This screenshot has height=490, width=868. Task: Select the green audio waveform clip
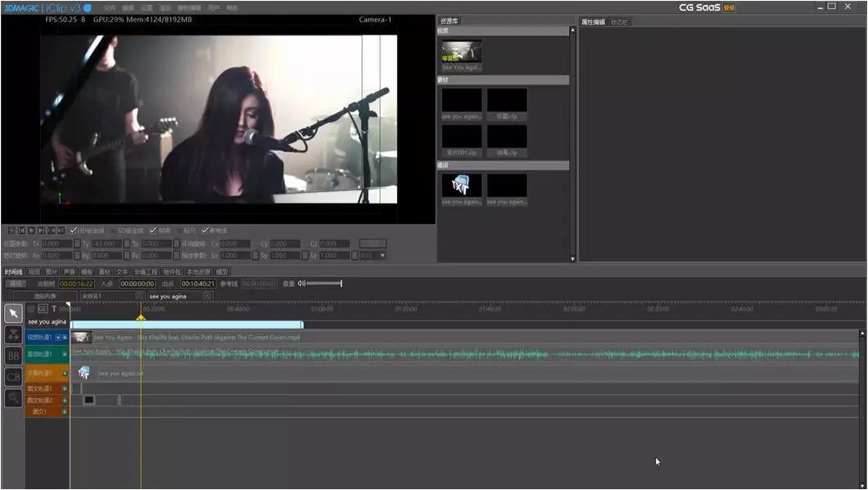(x=465, y=354)
